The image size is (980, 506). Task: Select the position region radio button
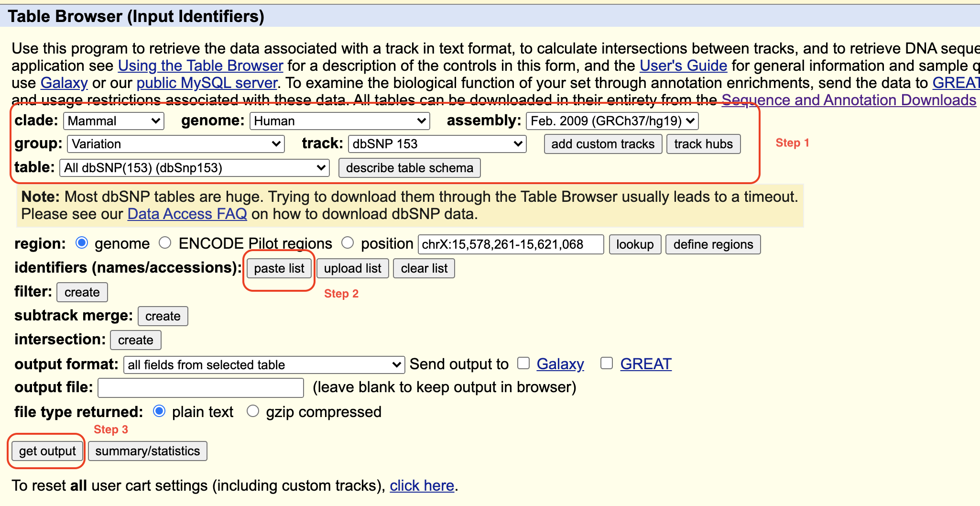click(348, 243)
